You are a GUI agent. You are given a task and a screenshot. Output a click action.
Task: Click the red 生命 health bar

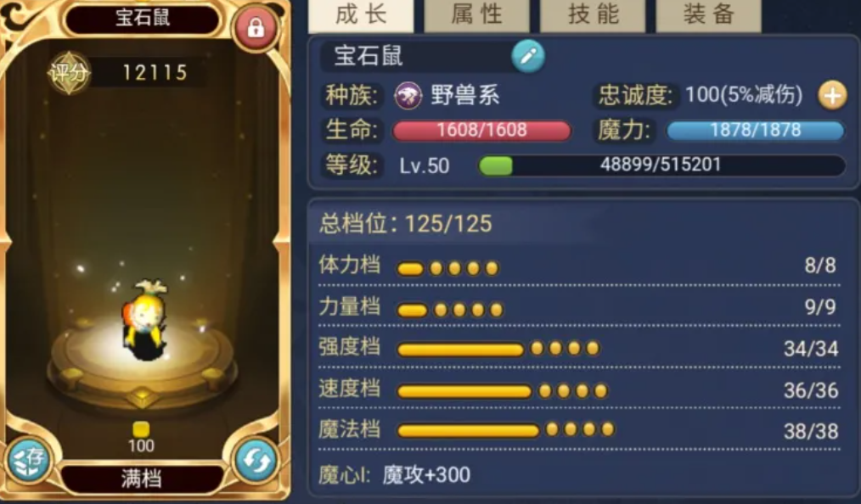point(481,131)
